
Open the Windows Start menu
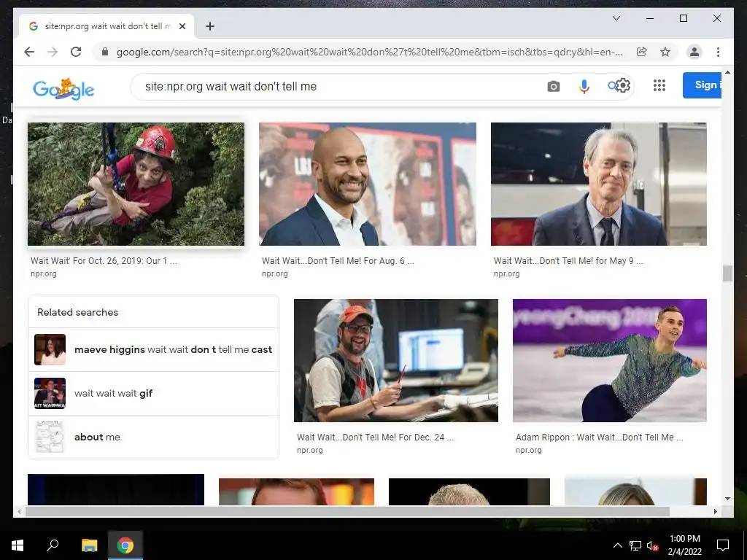[18, 545]
